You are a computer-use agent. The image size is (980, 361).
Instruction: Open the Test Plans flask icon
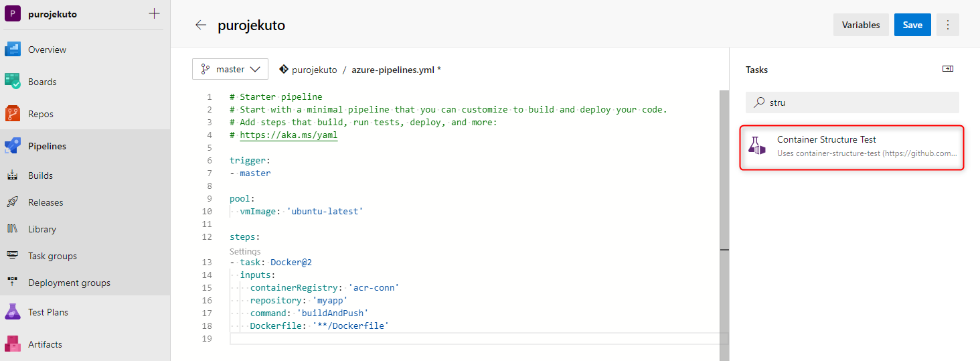click(x=13, y=312)
